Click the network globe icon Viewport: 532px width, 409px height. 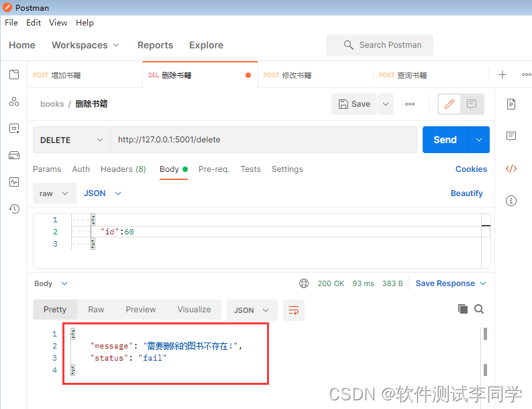click(x=304, y=283)
